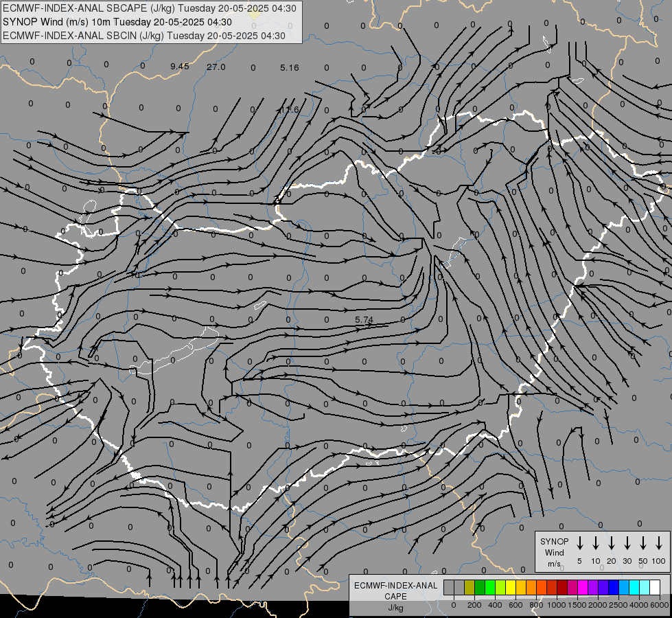This screenshot has width=672, height=618.
Task: Click the wind legend arrow for 10 m/s
Action: click(x=595, y=542)
